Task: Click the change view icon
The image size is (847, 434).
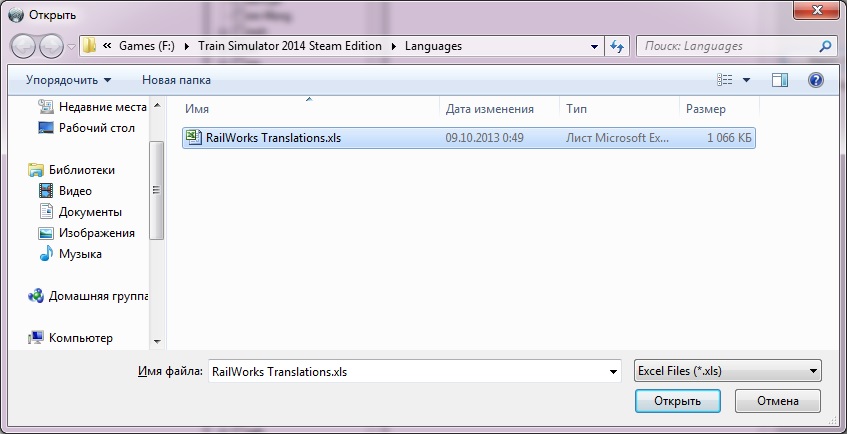Action: [x=725, y=79]
